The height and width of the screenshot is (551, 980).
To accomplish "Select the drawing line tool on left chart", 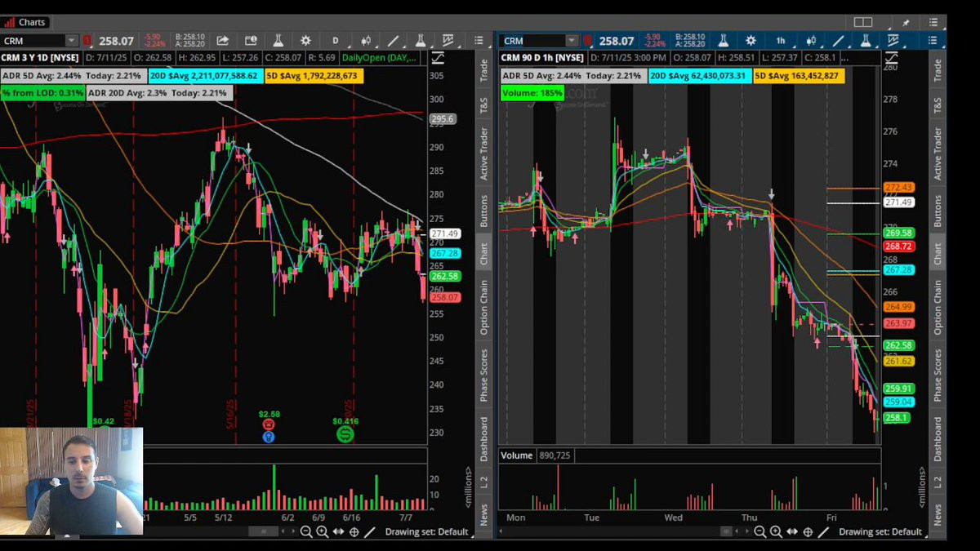I will point(393,41).
